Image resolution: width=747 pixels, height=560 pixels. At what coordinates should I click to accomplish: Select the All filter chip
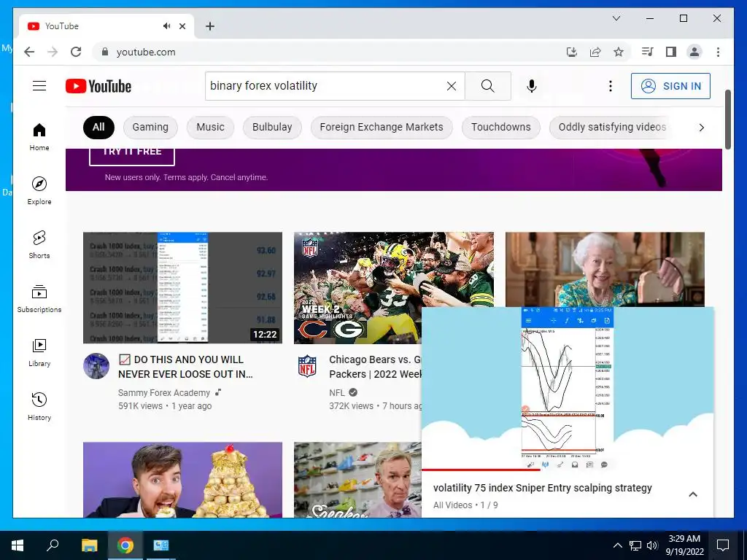pyautogui.click(x=98, y=127)
